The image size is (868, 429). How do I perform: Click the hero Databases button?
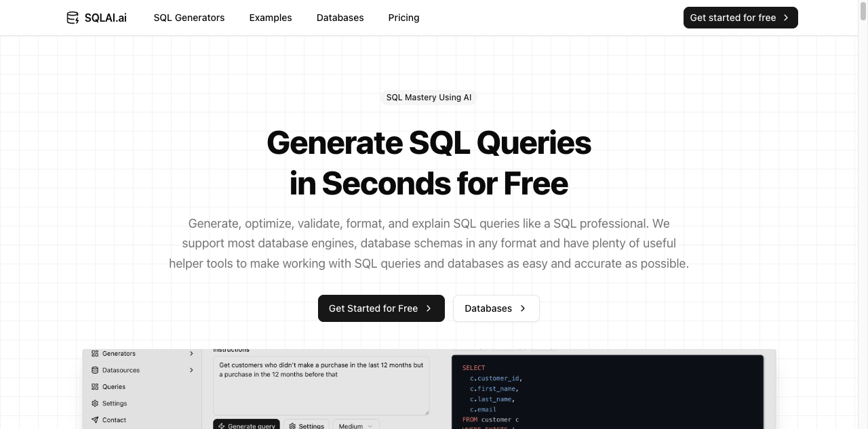click(496, 308)
